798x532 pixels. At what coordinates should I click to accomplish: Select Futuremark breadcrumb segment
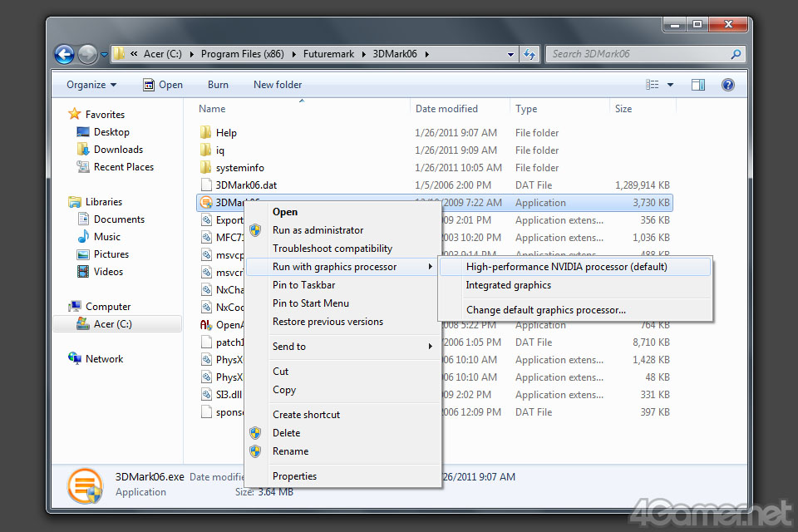coord(328,54)
